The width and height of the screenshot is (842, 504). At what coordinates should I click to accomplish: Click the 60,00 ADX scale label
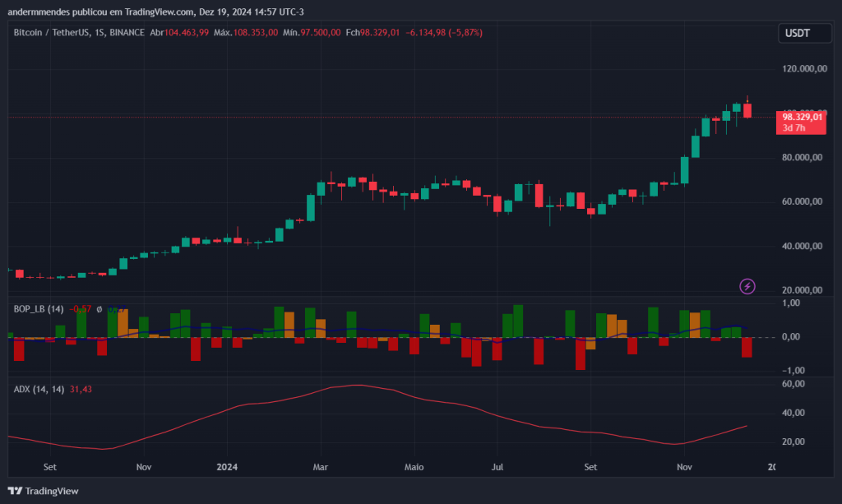click(793, 384)
